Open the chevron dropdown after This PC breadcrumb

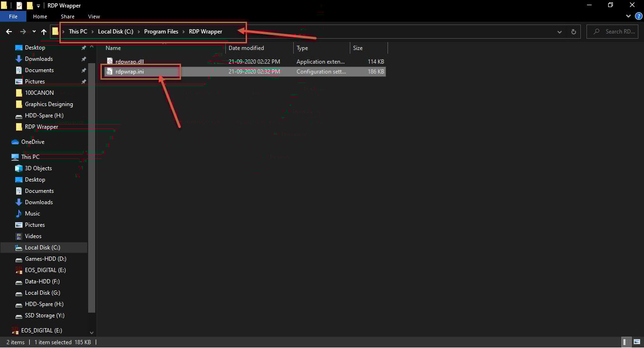(x=93, y=32)
